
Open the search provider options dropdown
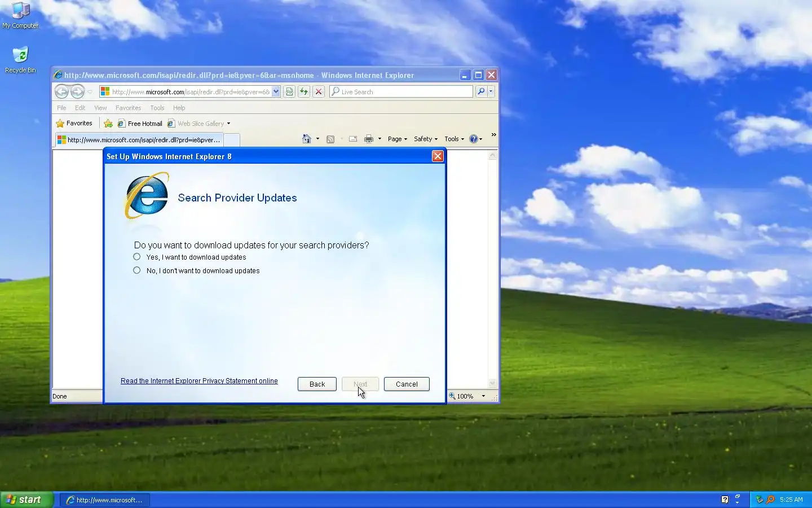click(x=491, y=91)
